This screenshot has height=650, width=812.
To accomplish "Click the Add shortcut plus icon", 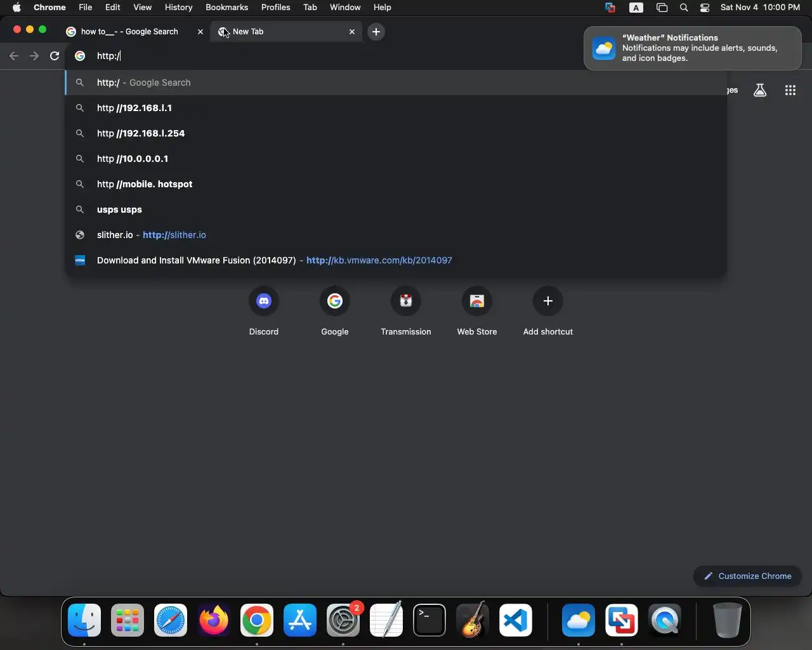I will [548, 301].
